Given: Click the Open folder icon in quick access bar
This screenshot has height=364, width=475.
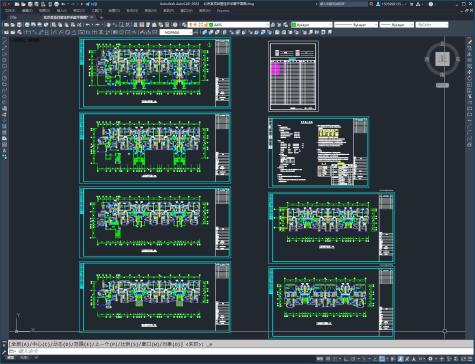Looking at the screenshot, I should 23,4.
